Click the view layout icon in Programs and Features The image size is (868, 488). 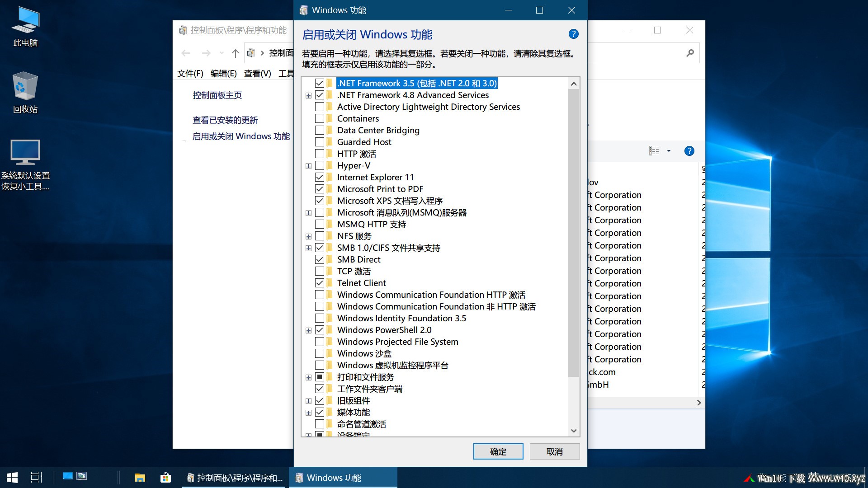[x=654, y=151]
